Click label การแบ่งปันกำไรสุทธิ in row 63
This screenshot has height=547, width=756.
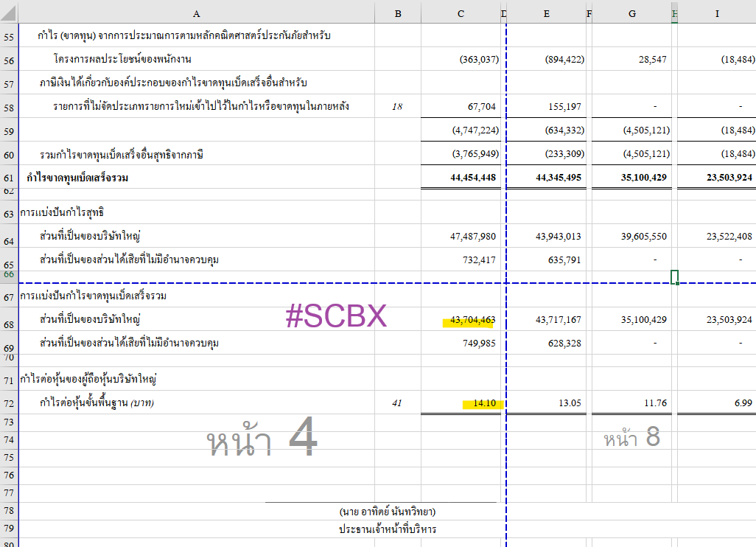62,212
